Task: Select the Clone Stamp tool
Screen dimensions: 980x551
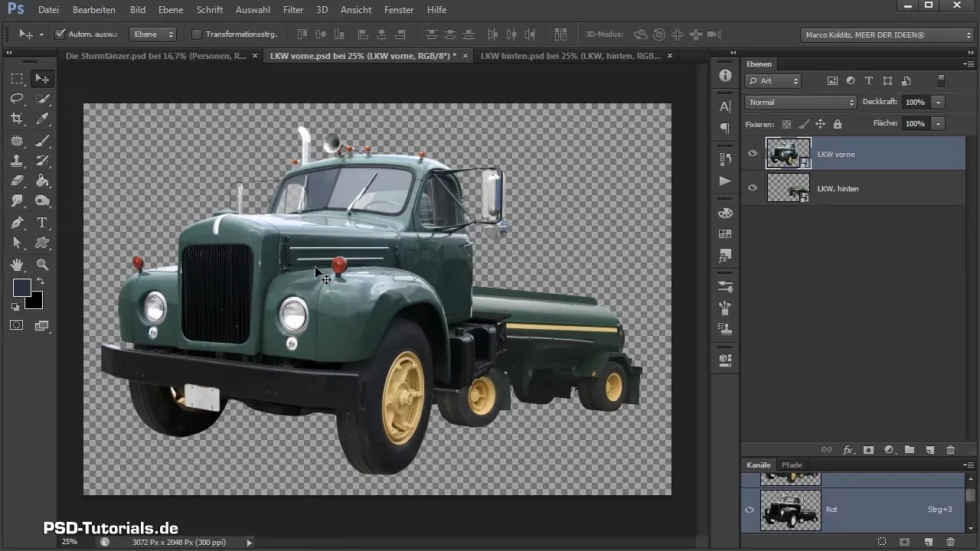Action: tap(17, 161)
